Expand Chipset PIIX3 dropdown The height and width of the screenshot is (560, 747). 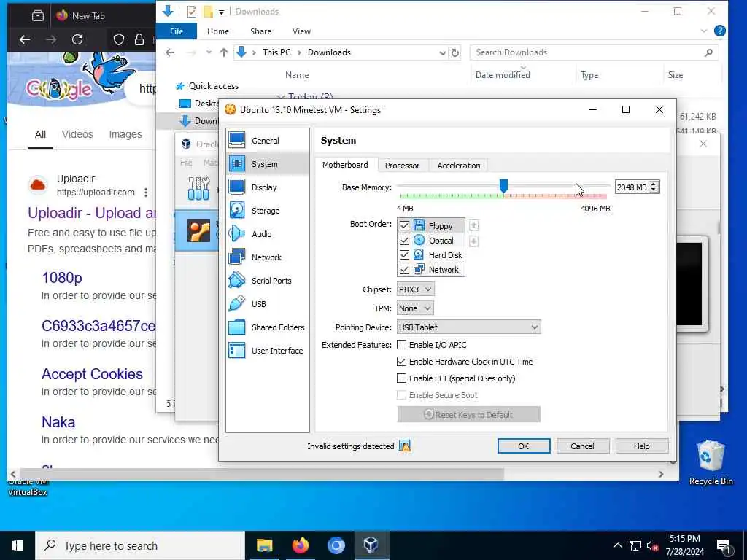pyautogui.click(x=415, y=289)
